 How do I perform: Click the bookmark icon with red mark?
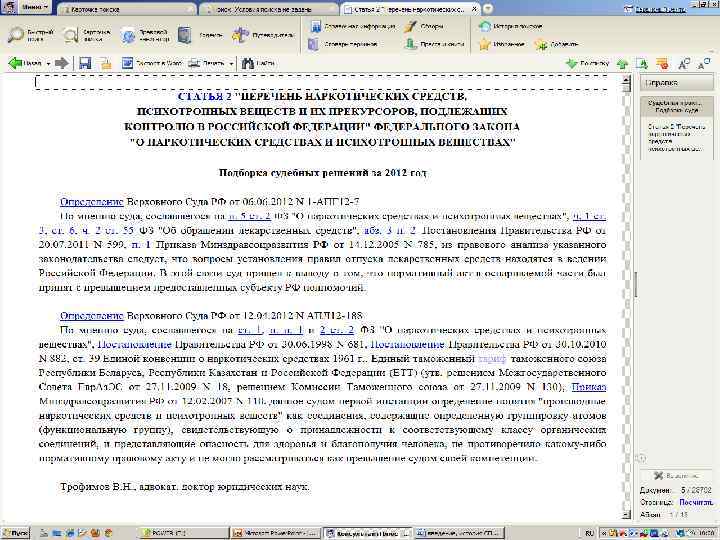662,64
